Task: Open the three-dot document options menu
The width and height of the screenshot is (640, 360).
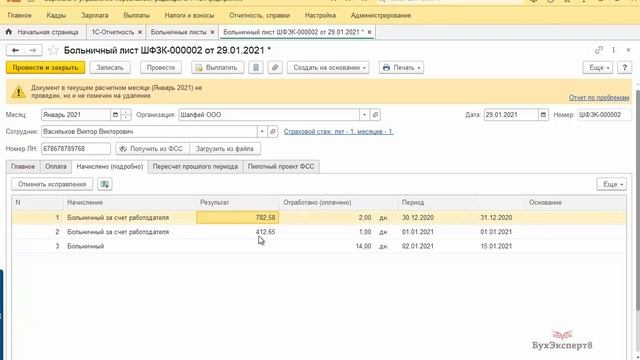Action: click(x=613, y=50)
